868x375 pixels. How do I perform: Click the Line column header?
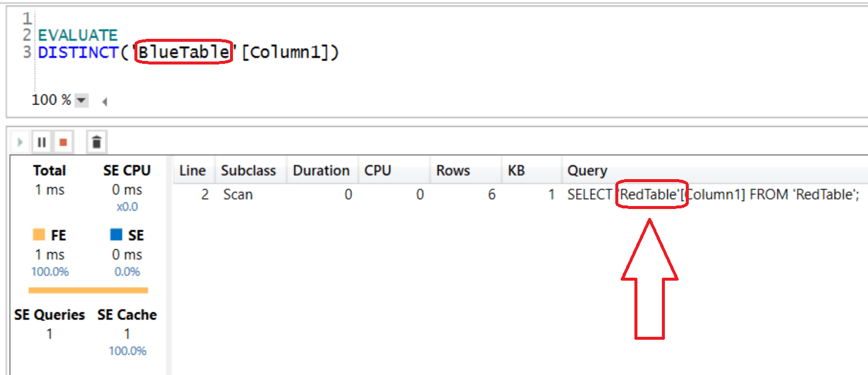(193, 170)
